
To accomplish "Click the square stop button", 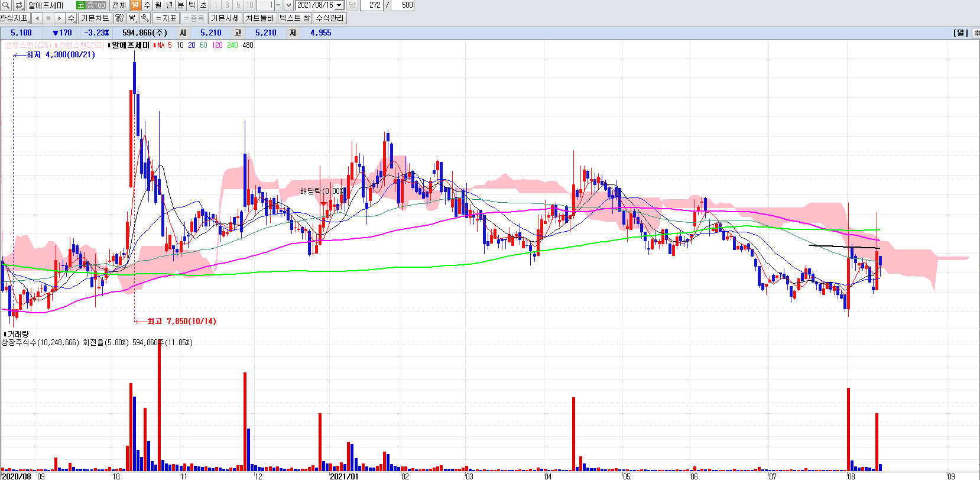I will pos(48,18).
